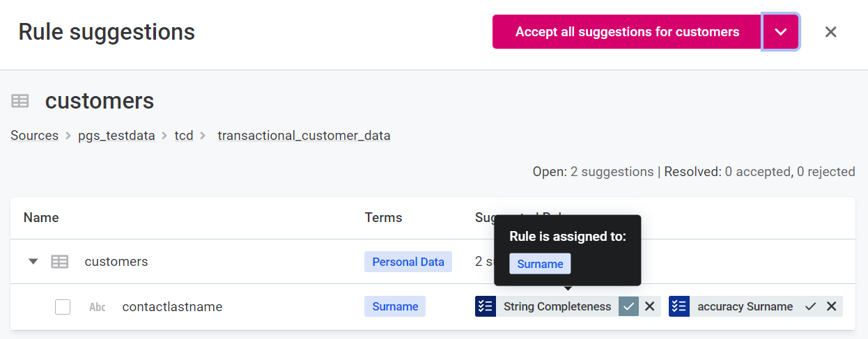Image resolution: width=868 pixels, height=339 pixels.
Task: Navigate to tcd breadcrumb
Action: [x=184, y=136]
